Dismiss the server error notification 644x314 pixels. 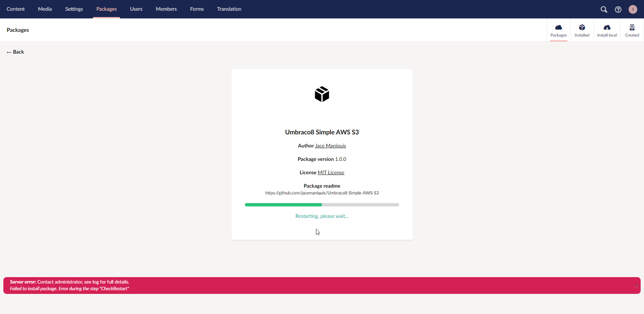click(x=637, y=286)
